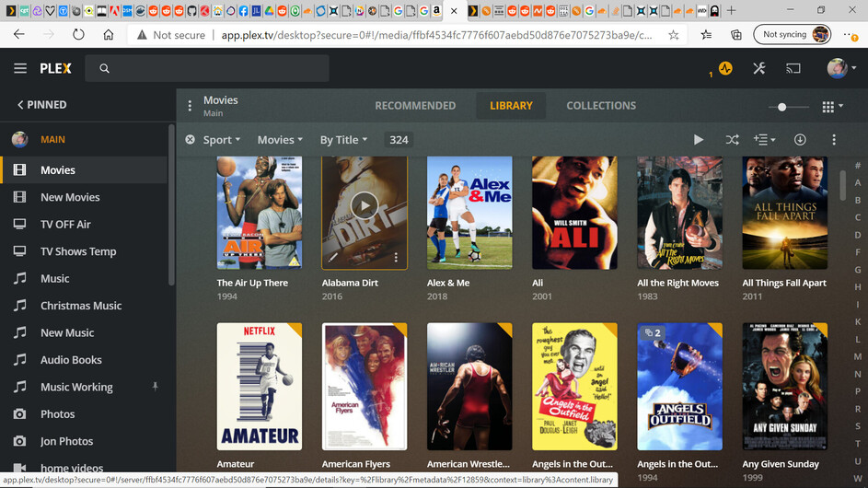Open the American Flyers poster

[365, 387]
